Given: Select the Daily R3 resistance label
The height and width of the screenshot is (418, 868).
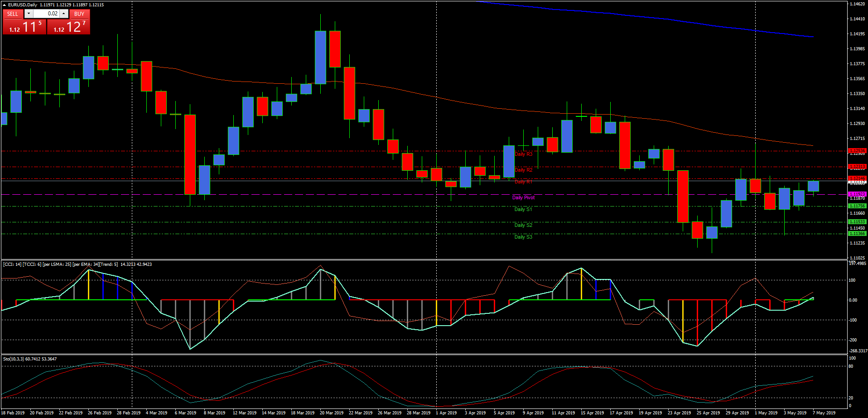Looking at the screenshot, I should pos(523,154).
